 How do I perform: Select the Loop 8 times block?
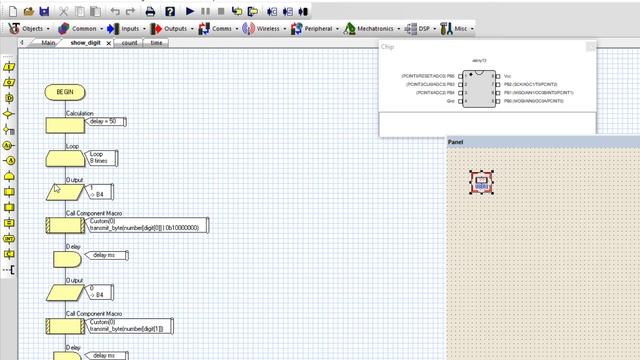(x=65, y=158)
